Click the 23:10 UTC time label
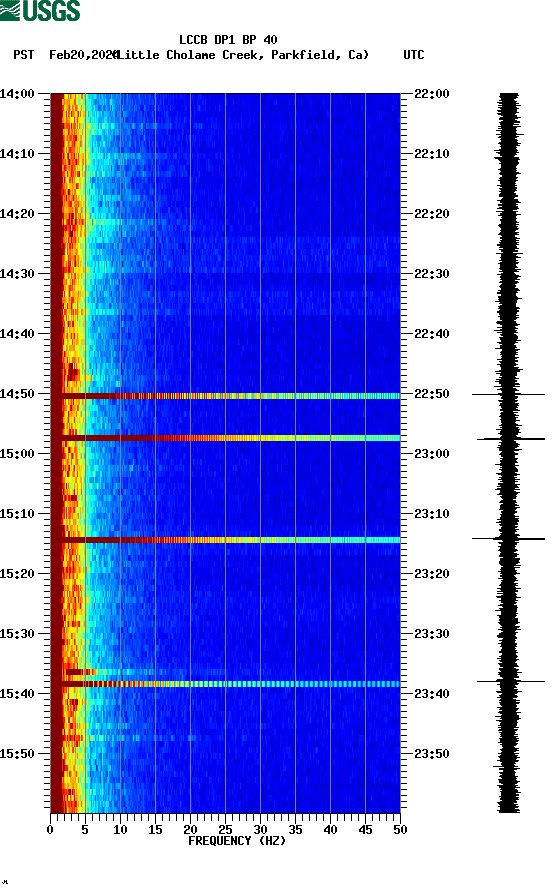This screenshot has height=893, width=552. (x=432, y=514)
